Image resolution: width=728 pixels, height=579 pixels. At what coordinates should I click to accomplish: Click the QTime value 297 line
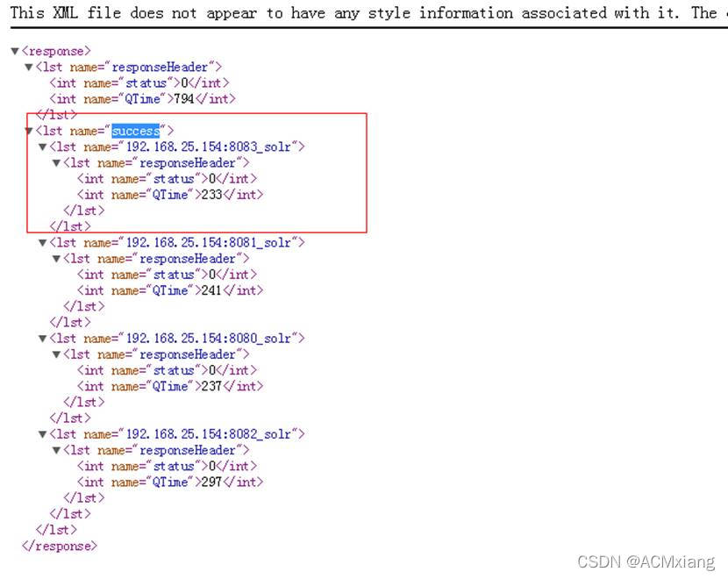pyautogui.click(x=170, y=482)
